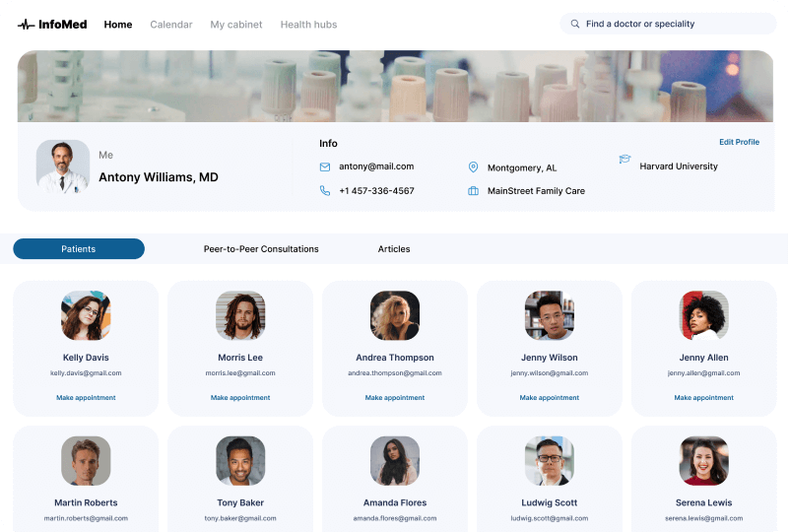789x532 pixels.
Task: Switch to Peer-to-Peer Consultations tab
Action: coord(261,248)
